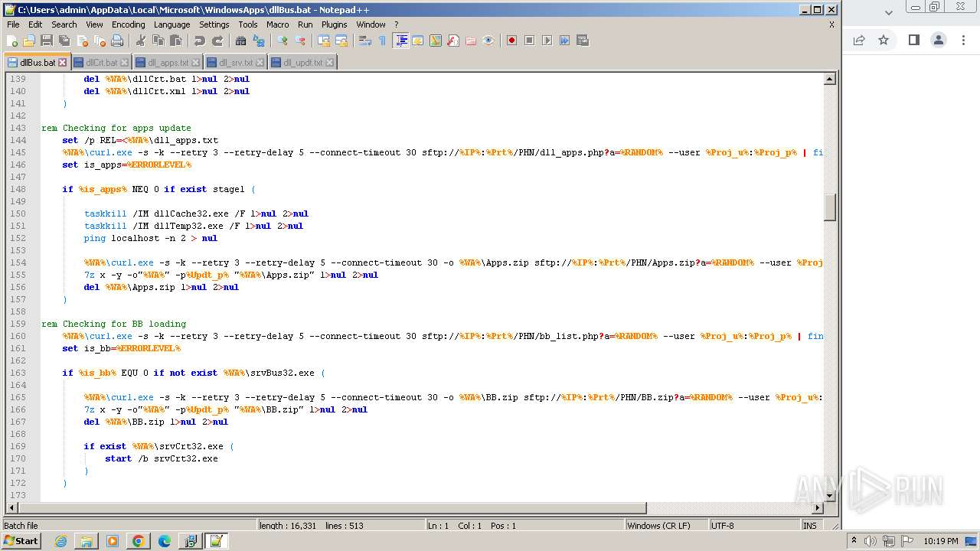Toggle the indent guide toolbar button
The width and height of the screenshot is (980, 551).
pos(400,41)
